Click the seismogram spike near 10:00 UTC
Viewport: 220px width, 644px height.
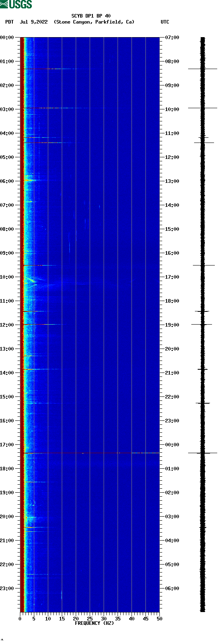click(202, 108)
